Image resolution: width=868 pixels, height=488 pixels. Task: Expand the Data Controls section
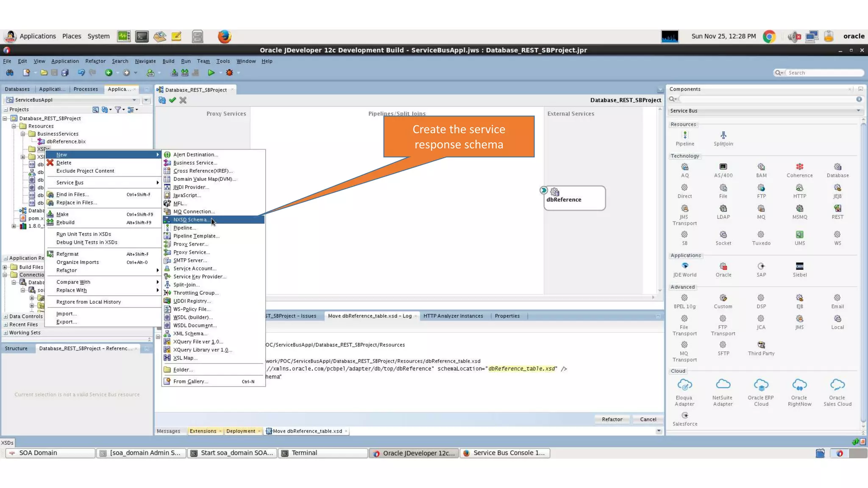6,316
